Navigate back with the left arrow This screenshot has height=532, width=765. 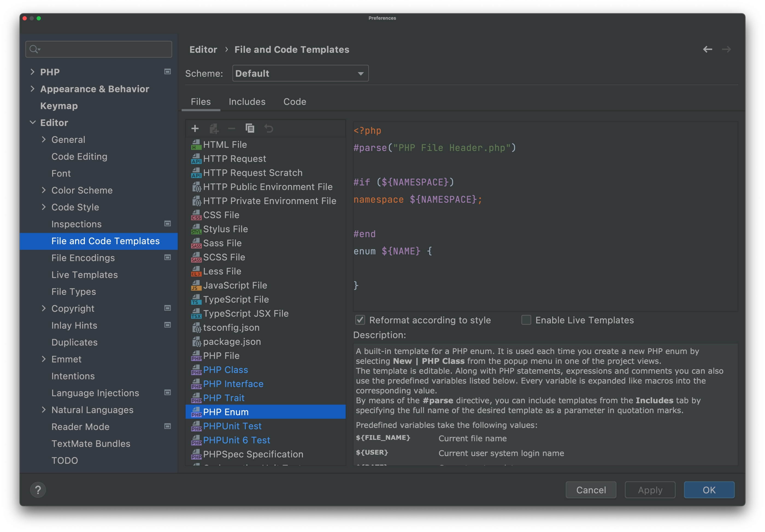(707, 49)
